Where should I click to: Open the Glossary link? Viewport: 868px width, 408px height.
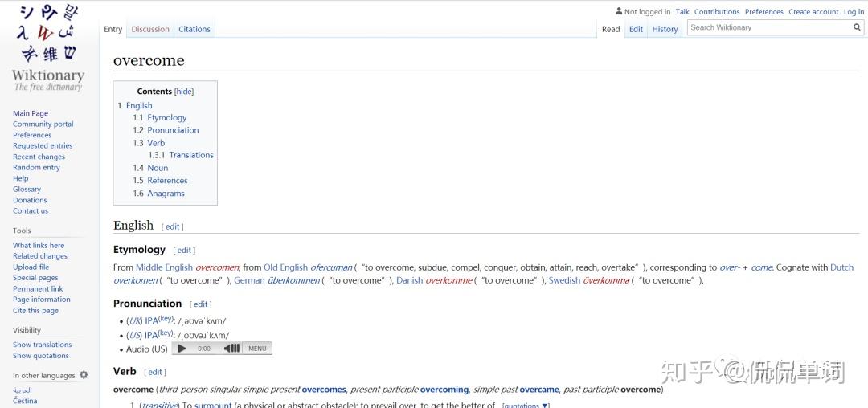click(27, 189)
